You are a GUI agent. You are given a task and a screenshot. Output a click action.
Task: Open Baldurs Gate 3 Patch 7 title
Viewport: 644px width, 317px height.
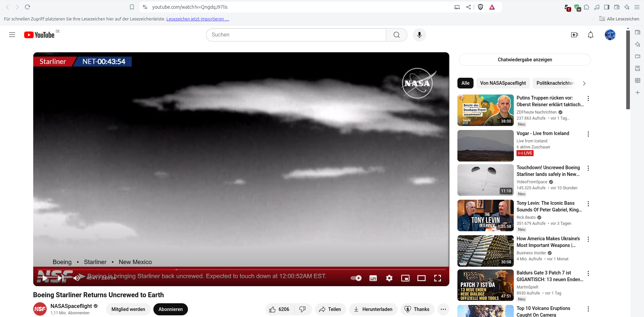click(x=550, y=276)
